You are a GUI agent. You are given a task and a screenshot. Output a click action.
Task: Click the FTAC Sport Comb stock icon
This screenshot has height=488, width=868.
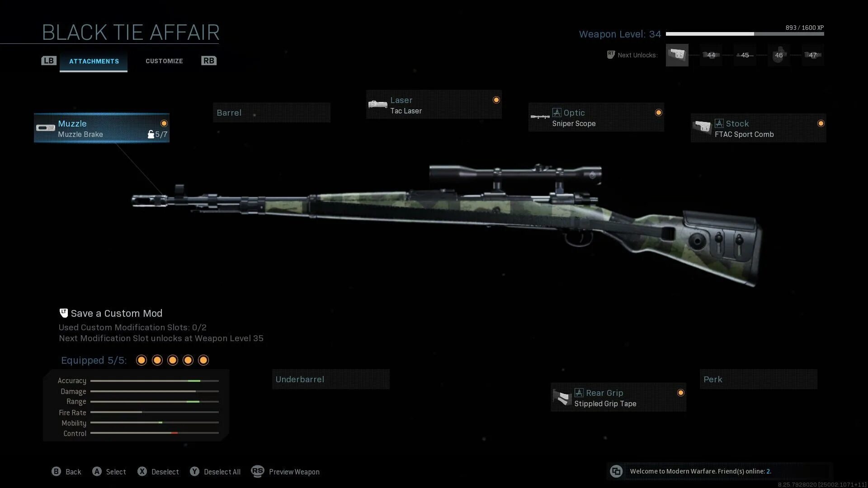pos(702,128)
